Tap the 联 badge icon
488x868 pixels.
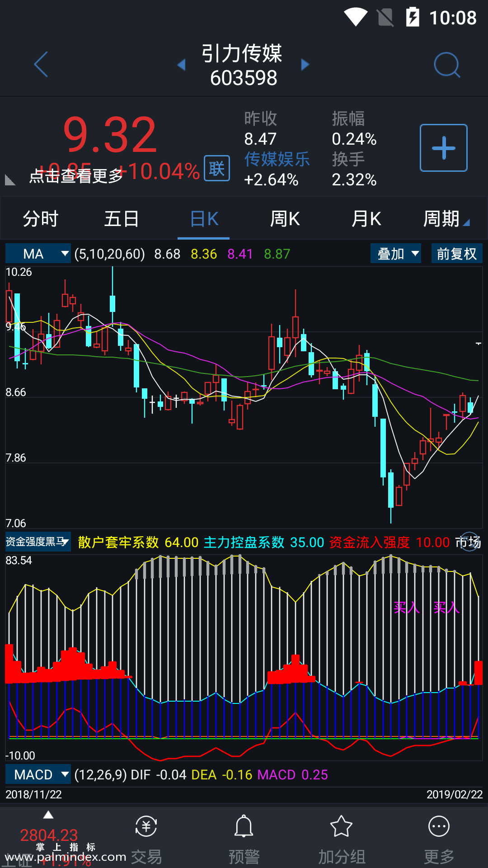coord(217,168)
